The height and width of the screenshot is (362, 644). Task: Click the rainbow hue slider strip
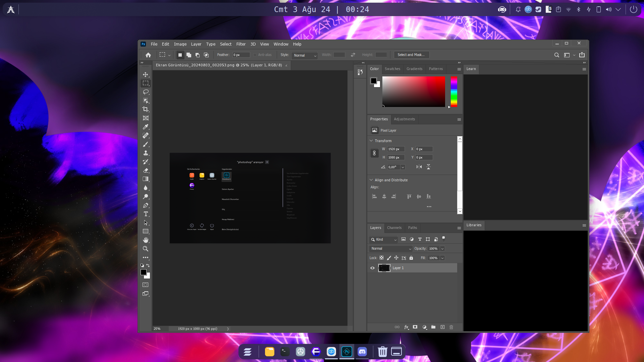click(453, 92)
